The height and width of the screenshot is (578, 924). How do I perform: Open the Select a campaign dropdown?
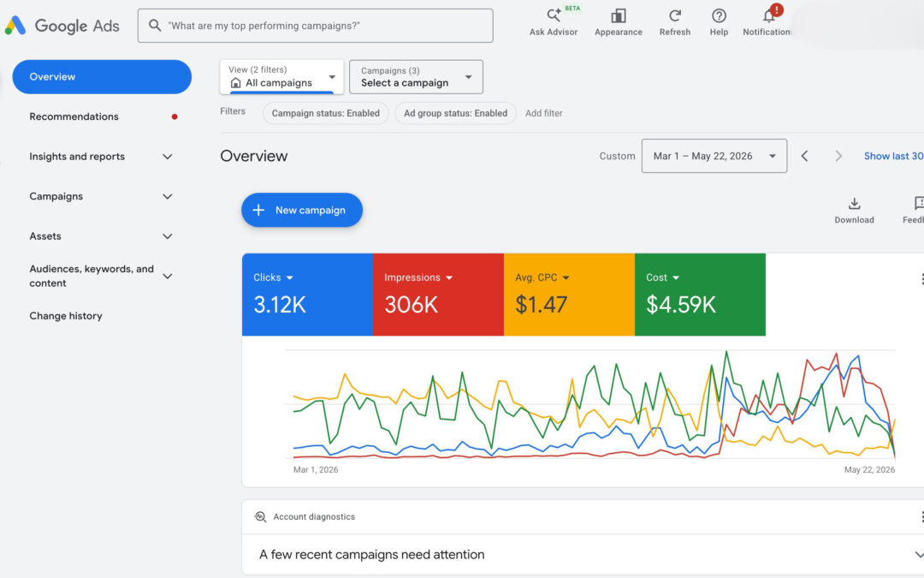(x=416, y=77)
